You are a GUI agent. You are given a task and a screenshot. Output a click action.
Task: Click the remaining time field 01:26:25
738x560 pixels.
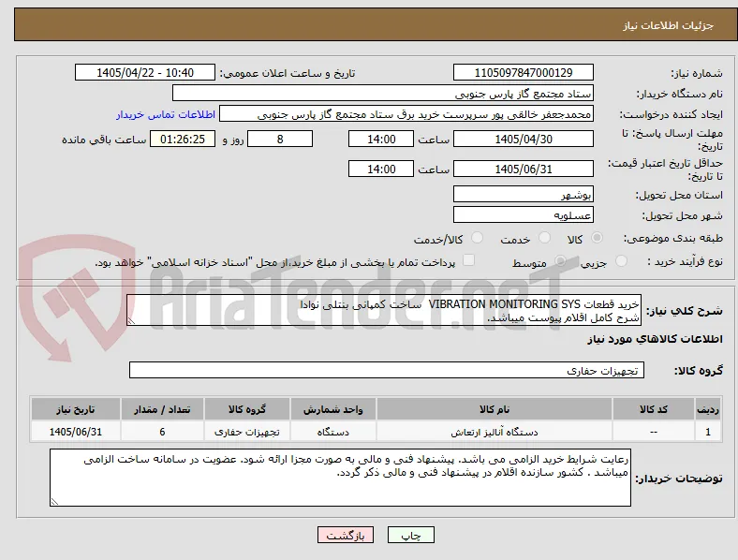[183, 140]
